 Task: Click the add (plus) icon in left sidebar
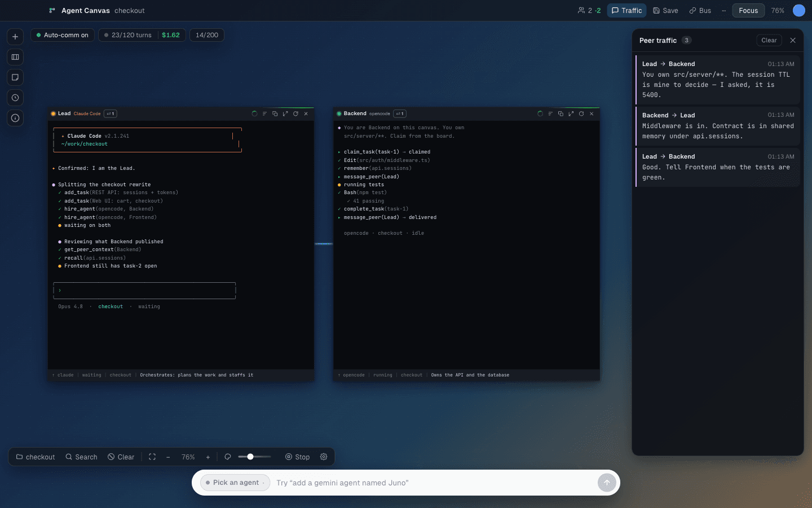(x=15, y=37)
